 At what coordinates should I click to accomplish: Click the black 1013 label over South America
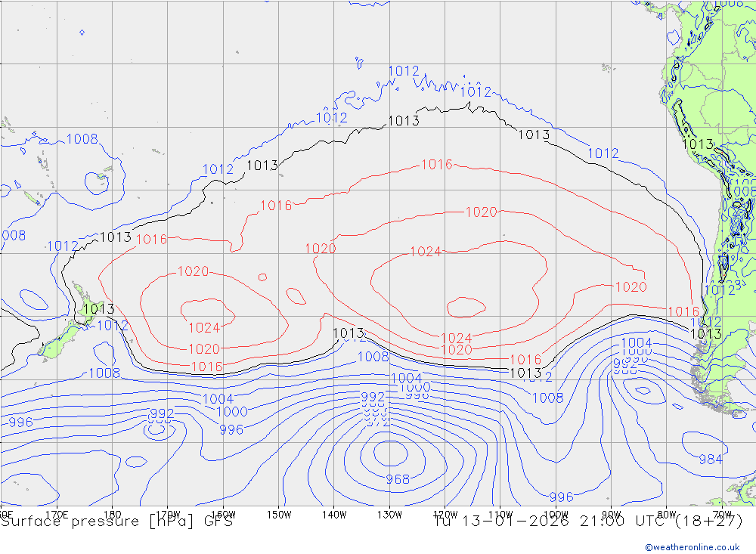pyautogui.click(x=698, y=144)
